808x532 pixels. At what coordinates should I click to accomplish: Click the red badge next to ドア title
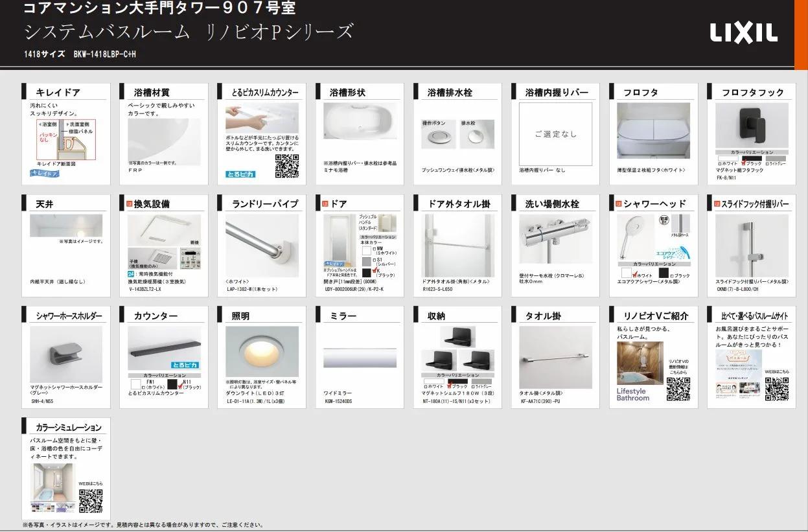point(325,203)
